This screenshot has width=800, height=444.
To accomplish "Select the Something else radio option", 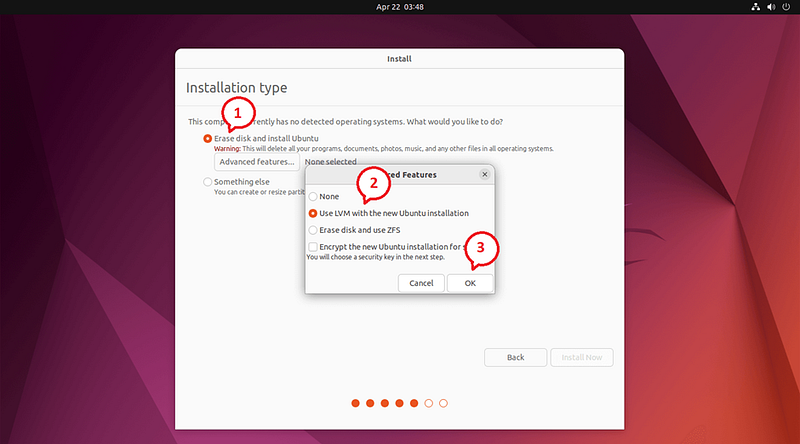I will [x=208, y=182].
